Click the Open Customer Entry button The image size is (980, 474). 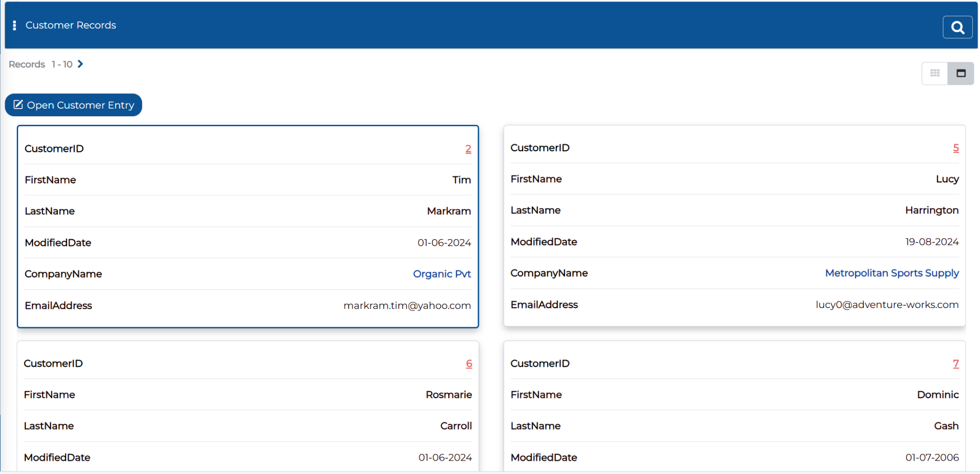tap(74, 105)
